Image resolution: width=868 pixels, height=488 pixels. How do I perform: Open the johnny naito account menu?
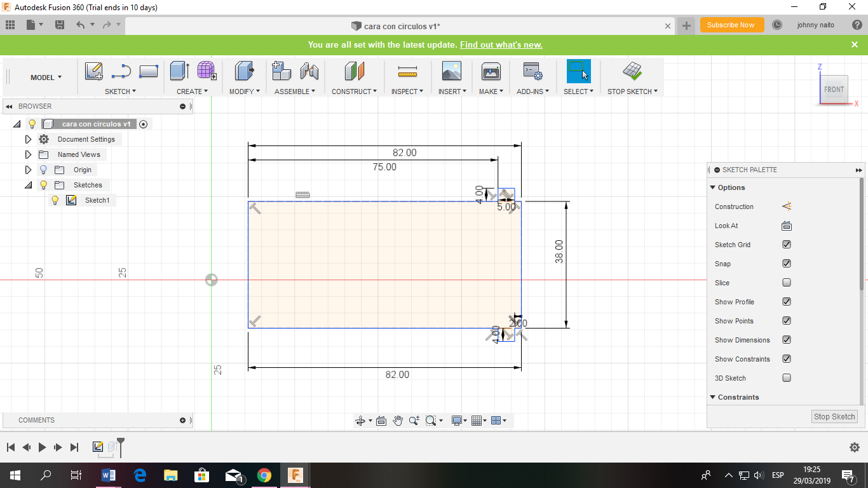(x=816, y=25)
